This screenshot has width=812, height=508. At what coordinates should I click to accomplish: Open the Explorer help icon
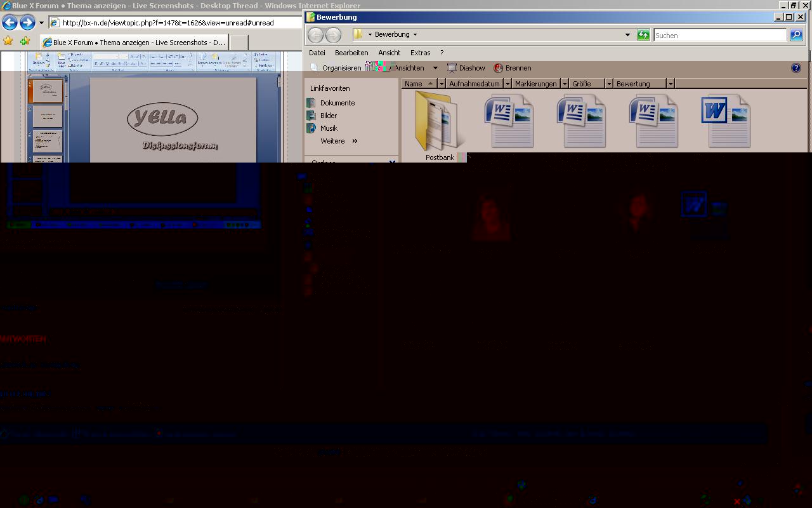(x=796, y=68)
